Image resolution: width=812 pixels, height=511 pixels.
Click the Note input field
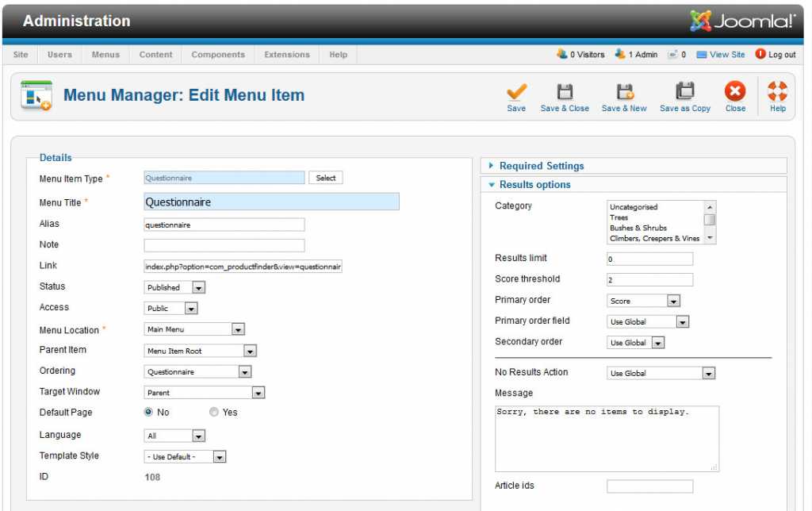click(x=224, y=245)
